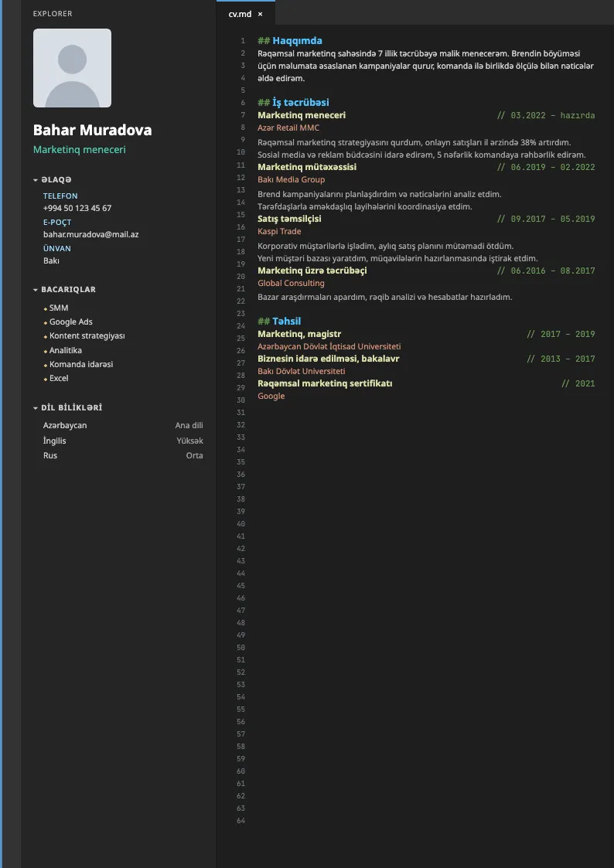Click the line starting Brend kampaniyalarını planlaşdırdım

380,194
